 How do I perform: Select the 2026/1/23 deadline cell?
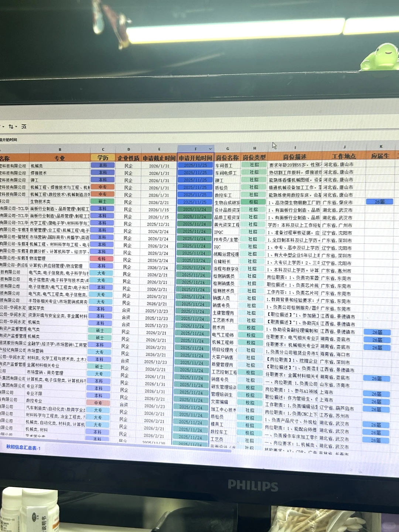(154, 406)
